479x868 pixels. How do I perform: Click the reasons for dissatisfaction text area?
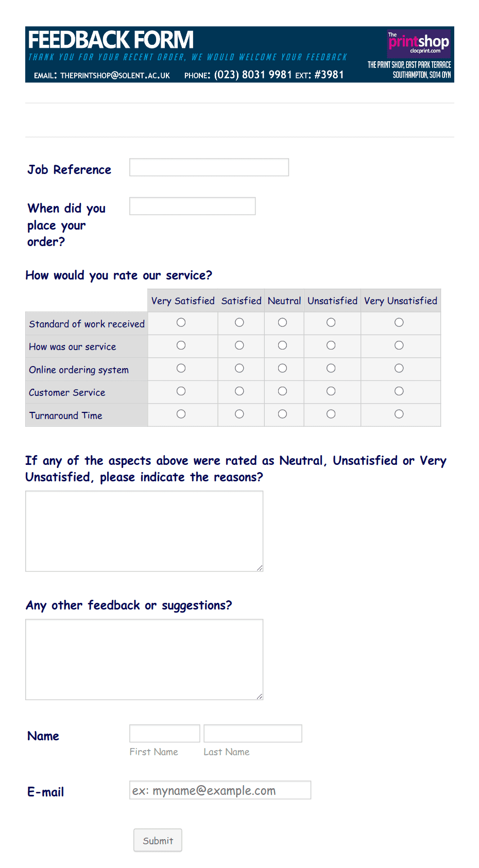pos(144,530)
